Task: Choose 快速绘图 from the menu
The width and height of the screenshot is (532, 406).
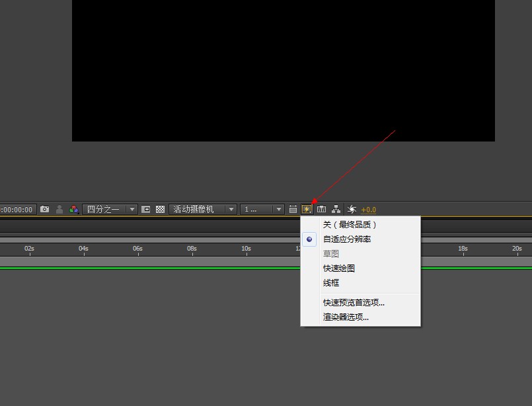Action: coord(360,268)
